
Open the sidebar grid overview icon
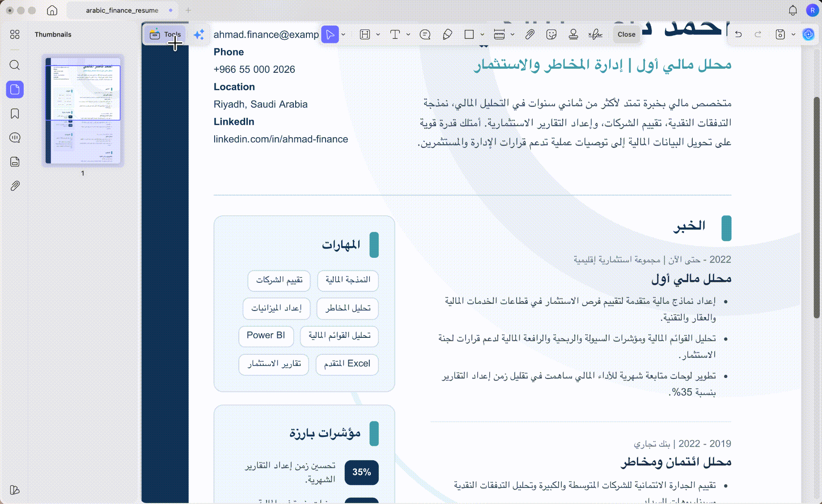[x=15, y=34]
